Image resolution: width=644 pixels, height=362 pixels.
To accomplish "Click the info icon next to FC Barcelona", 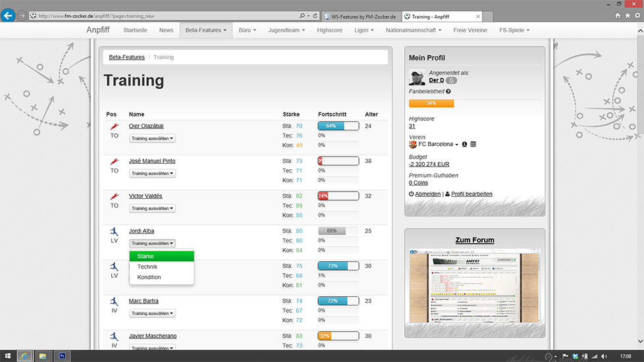I will [x=464, y=144].
